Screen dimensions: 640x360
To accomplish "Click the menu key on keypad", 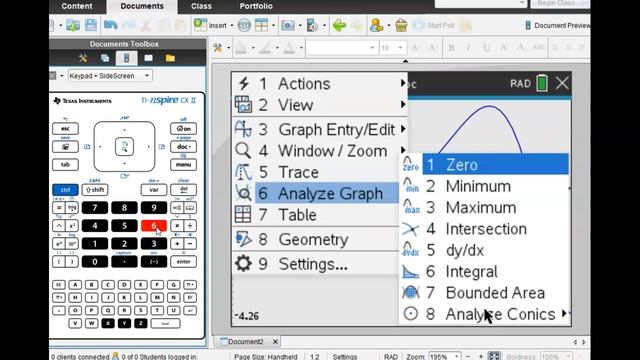I will click(183, 164).
